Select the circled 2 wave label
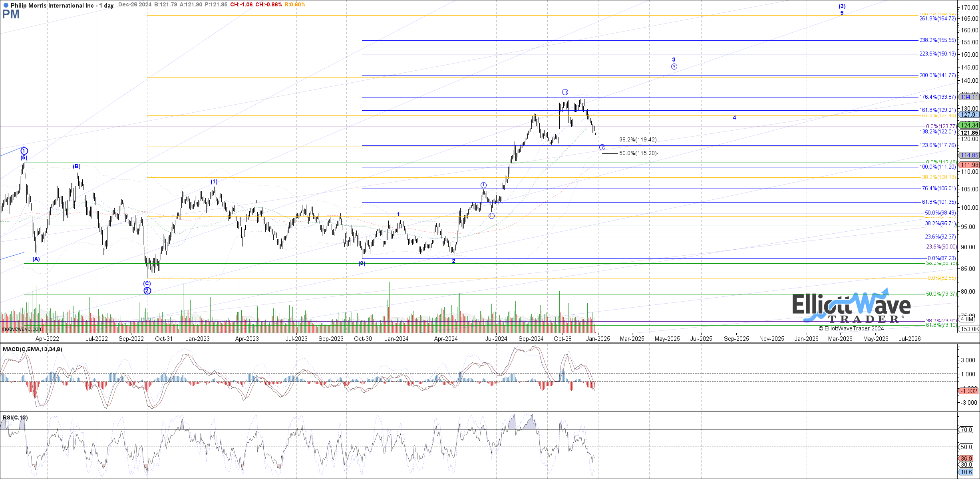The image size is (980, 479). [147, 290]
